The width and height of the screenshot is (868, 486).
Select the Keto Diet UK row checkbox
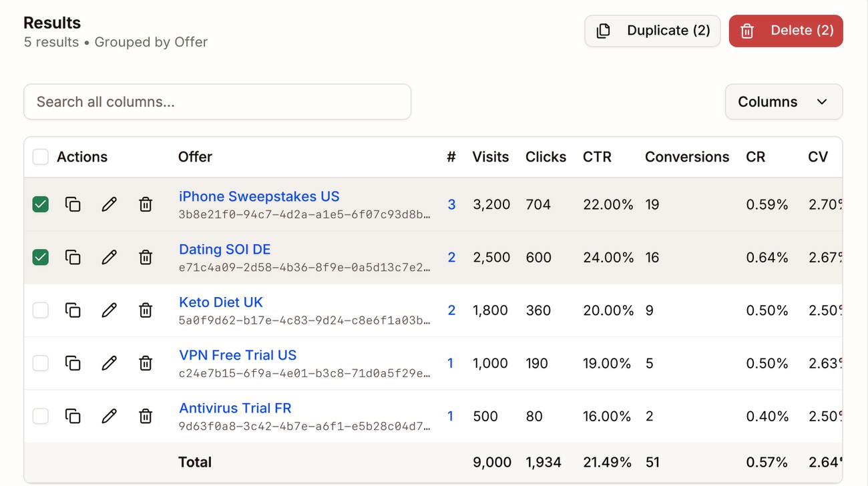click(x=41, y=310)
